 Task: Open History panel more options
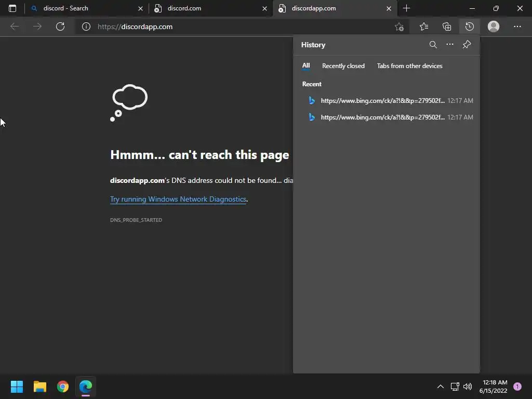pyautogui.click(x=450, y=45)
